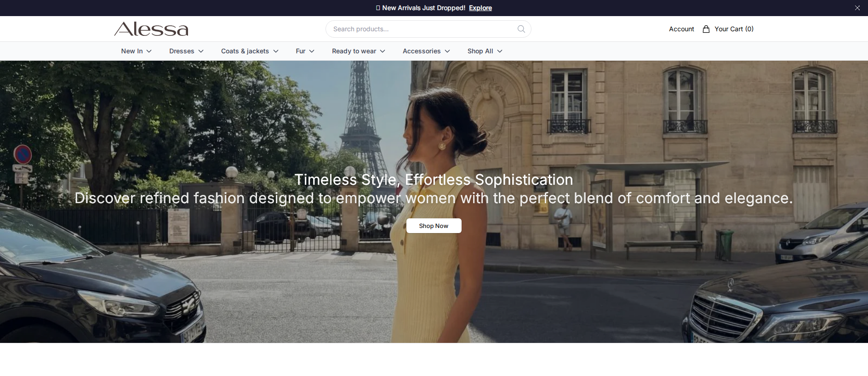Open the Fur menu
Screen dimensions: 868x376
(x=301, y=51)
